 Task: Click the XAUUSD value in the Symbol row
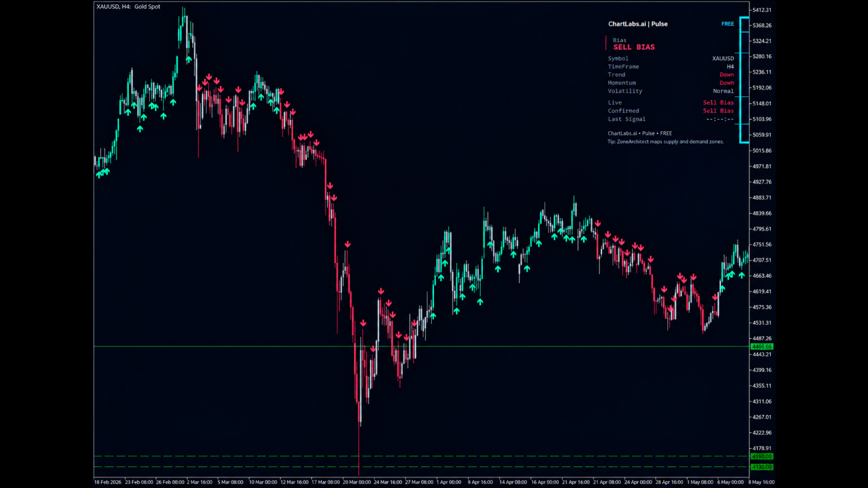[x=723, y=59]
